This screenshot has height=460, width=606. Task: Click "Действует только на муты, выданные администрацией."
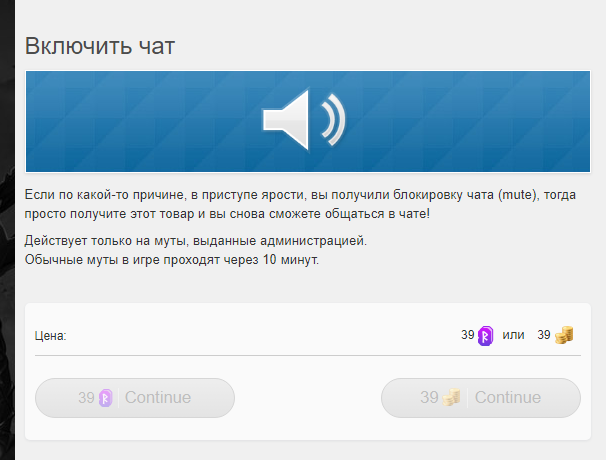[196, 241]
